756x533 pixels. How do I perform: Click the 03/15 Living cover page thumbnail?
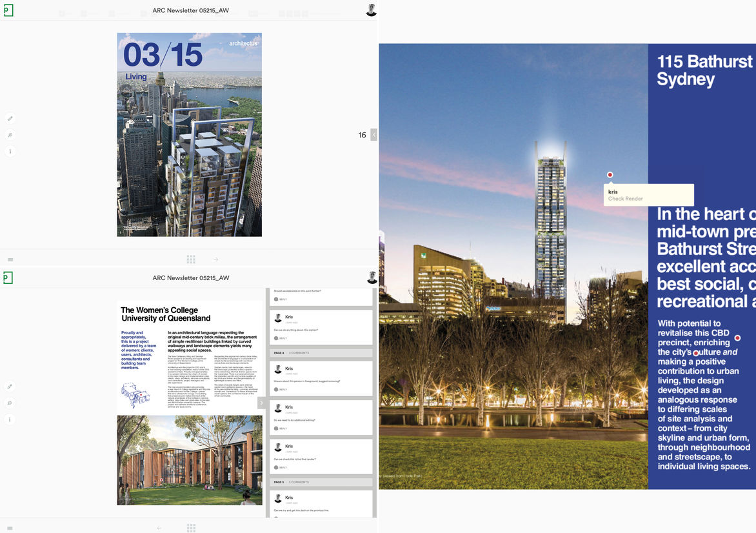point(189,134)
